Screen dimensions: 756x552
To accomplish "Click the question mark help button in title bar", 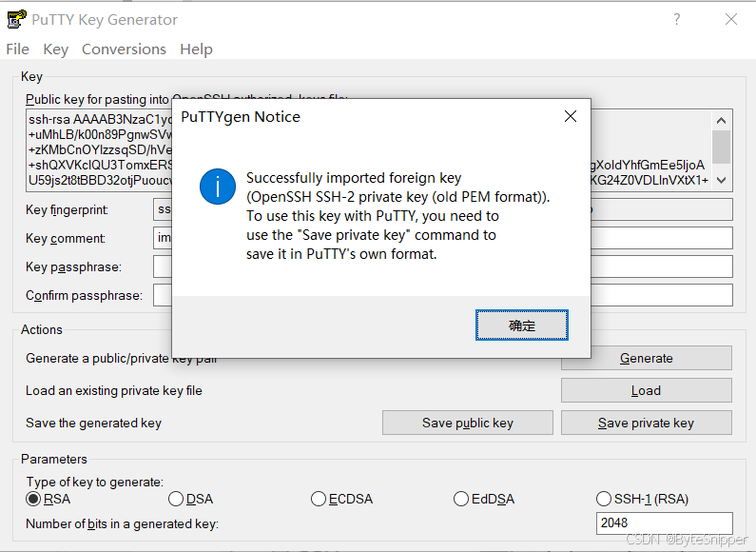I will point(676,19).
